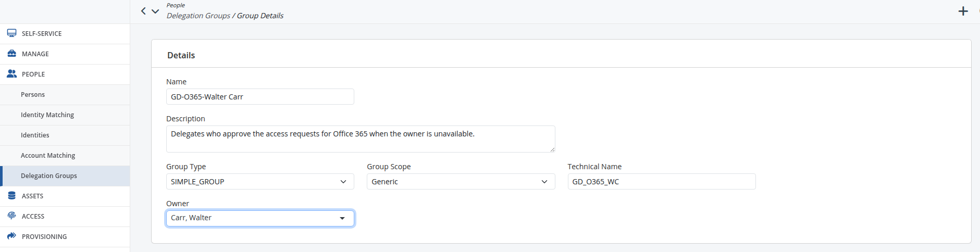Open the Owner dropdown showing Carr, Walter

(x=260, y=218)
